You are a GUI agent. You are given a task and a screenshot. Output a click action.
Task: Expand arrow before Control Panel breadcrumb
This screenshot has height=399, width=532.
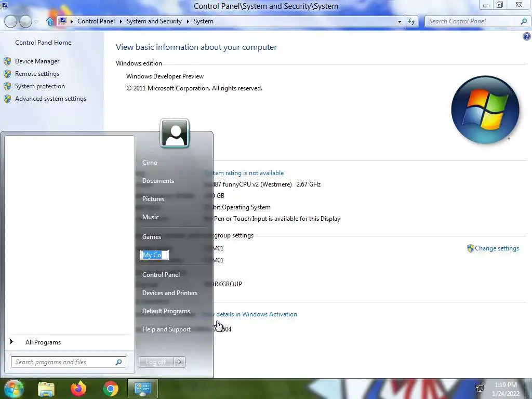(x=72, y=21)
